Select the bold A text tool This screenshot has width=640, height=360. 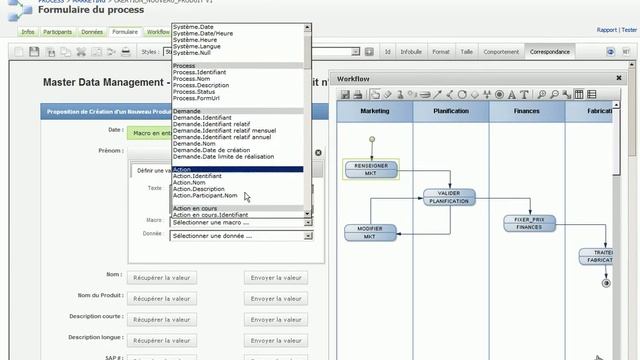pyautogui.click(x=512, y=95)
